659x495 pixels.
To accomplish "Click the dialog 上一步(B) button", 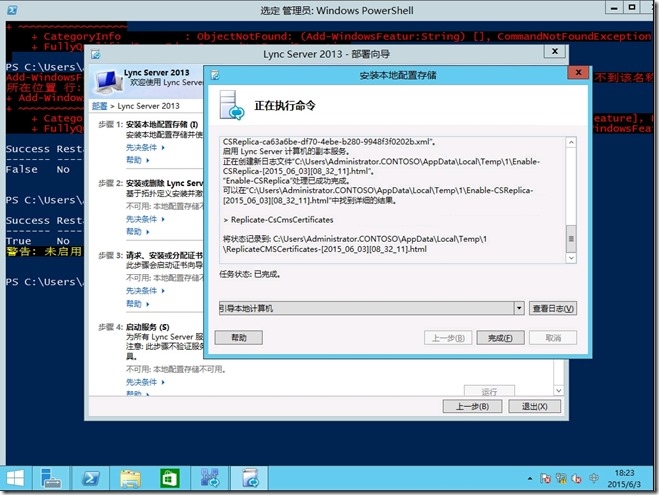I will (x=448, y=338).
